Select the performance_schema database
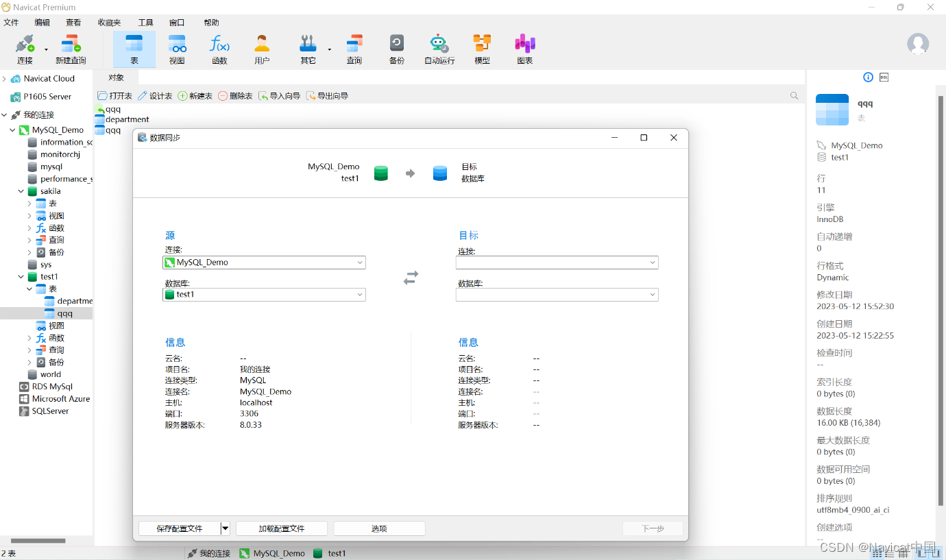This screenshot has height=560, width=946. point(60,180)
